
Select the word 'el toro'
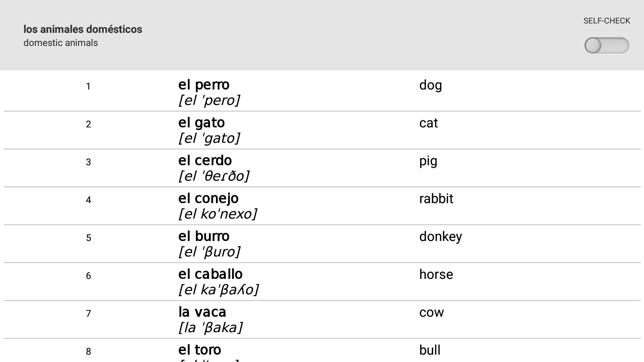coord(200,350)
